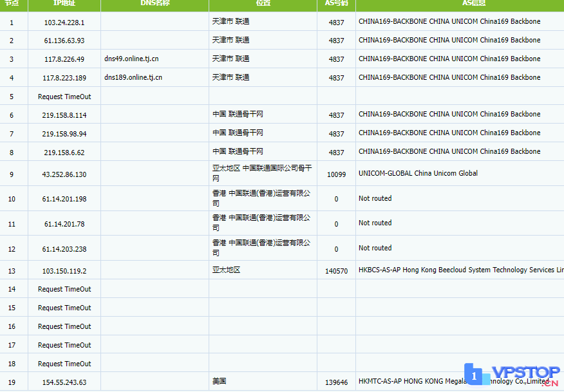564x392 pixels.
Task: Select DNS name dns189.online.tj.cn
Action: tap(133, 77)
